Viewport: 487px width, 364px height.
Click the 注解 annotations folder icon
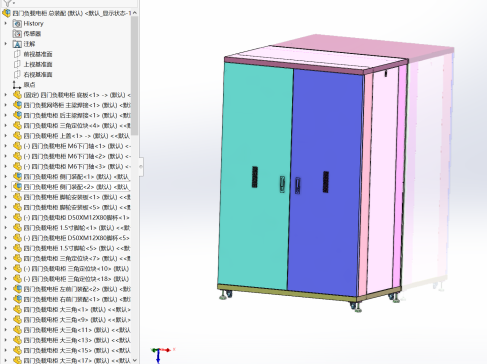click(17, 44)
